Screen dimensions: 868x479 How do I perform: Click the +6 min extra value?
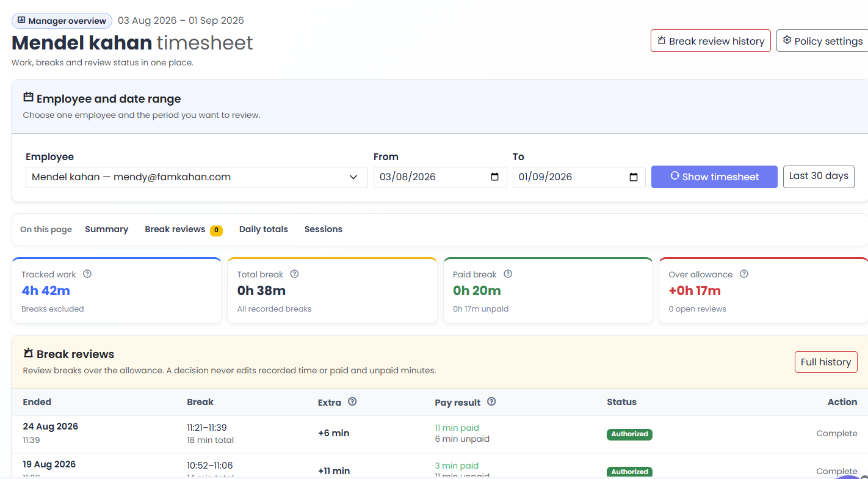[334, 433]
